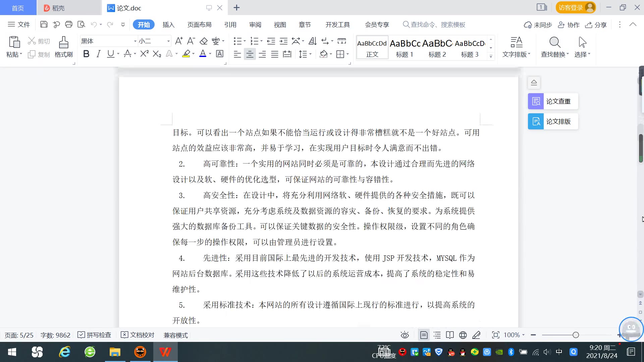Viewport: 644px width, 362px height.
Task: Open writing mode pen icon
Action: click(476, 335)
